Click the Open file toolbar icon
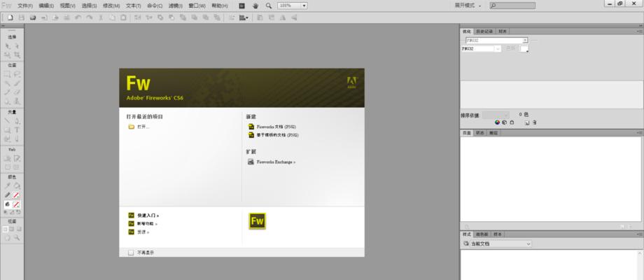The width and height of the screenshot is (644, 280). coord(32,17)
